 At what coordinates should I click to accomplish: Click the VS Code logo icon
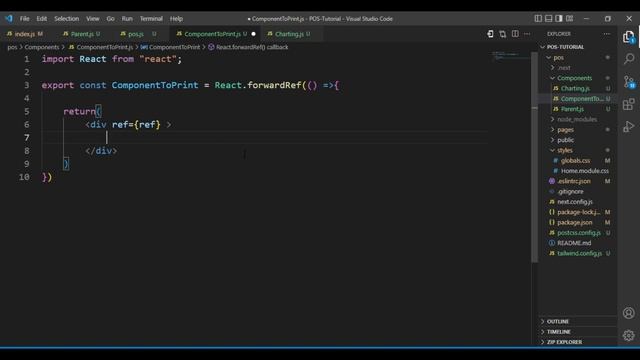tap(9, 18)
